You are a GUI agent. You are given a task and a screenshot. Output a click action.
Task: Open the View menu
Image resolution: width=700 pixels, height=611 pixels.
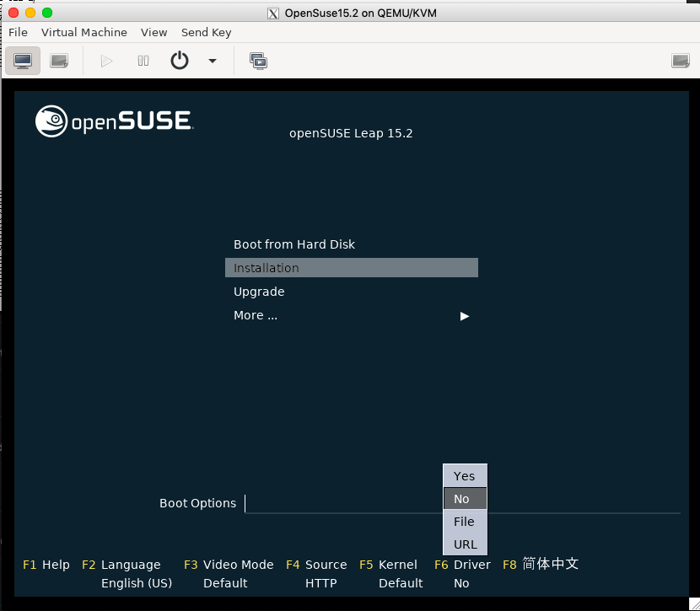click(x=154, y=33)
